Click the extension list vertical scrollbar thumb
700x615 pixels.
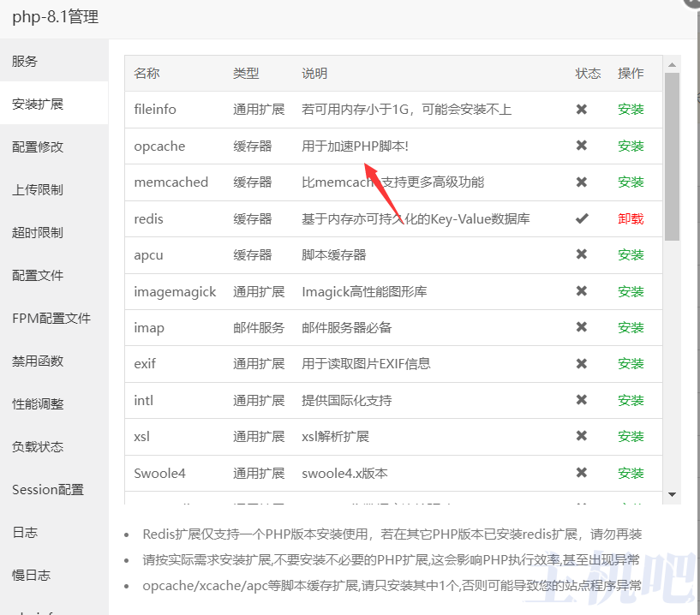[x=673, y=154]
